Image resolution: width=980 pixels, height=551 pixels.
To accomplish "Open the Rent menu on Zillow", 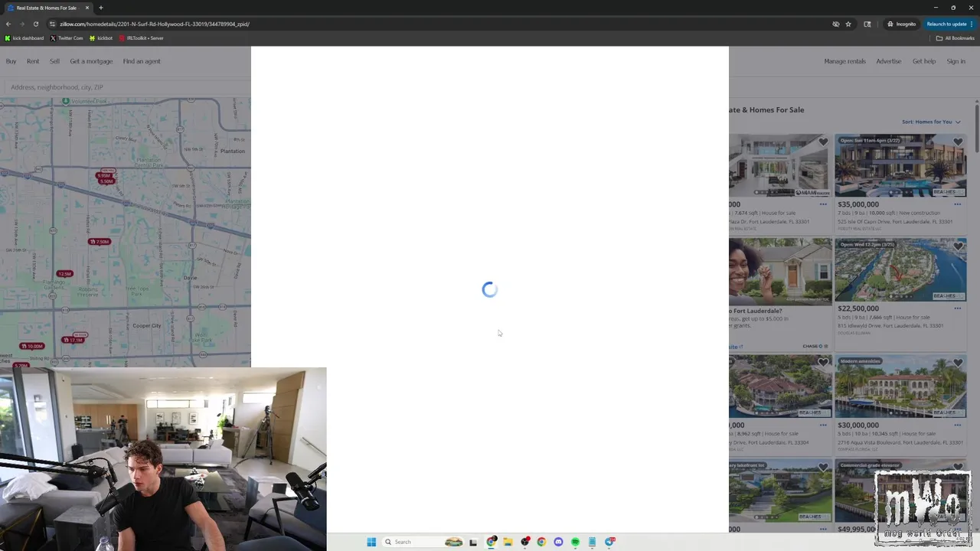I will tap(33, 61).
